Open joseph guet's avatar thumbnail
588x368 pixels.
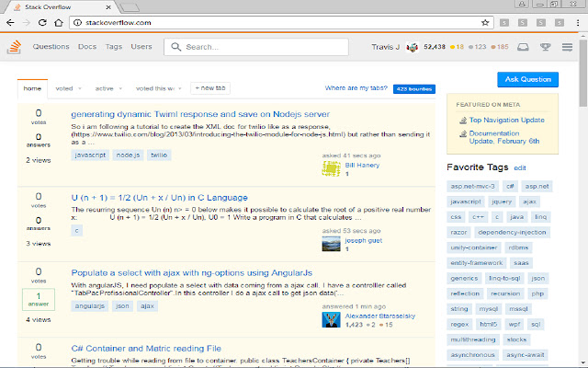[331, 244]
